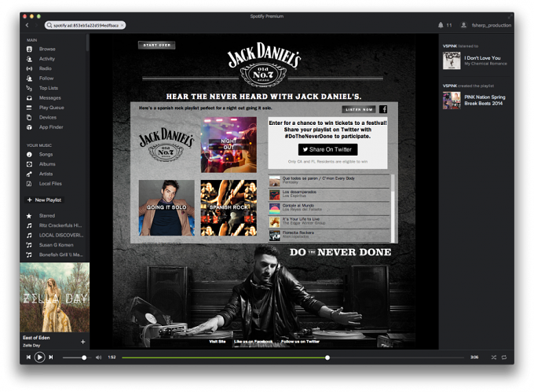Open I Don't Love You song
The image size is (534, 392).
[x=482, y=58]
